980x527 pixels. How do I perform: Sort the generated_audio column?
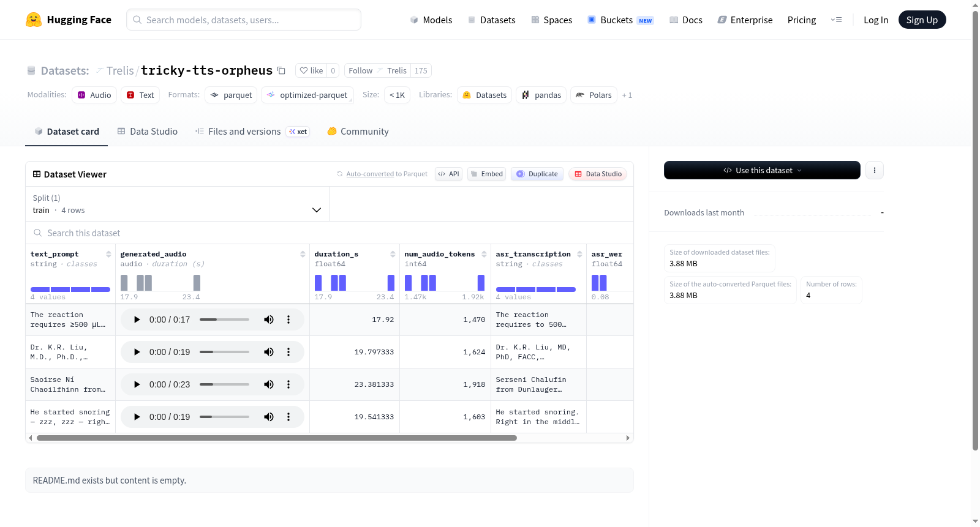[x=303, y=254]
